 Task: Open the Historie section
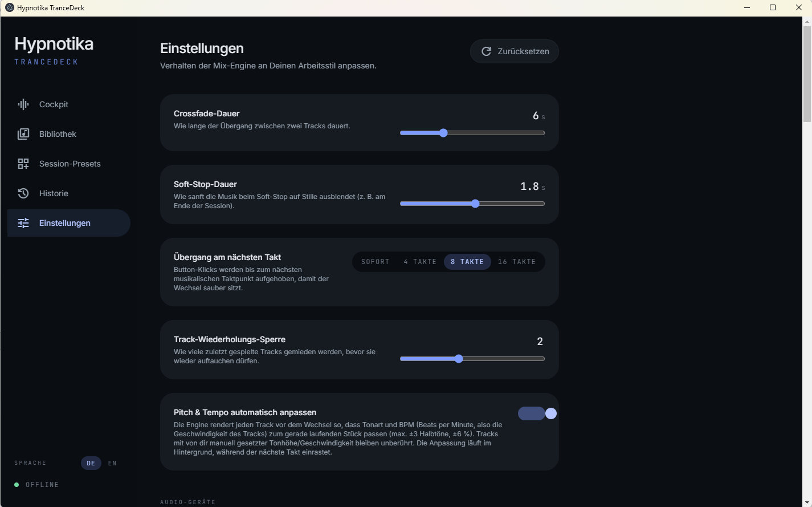tap(69, 193)
